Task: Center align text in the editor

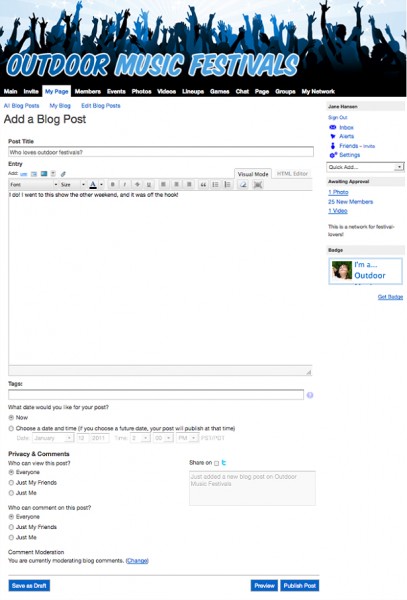Action: coord(176,185)
